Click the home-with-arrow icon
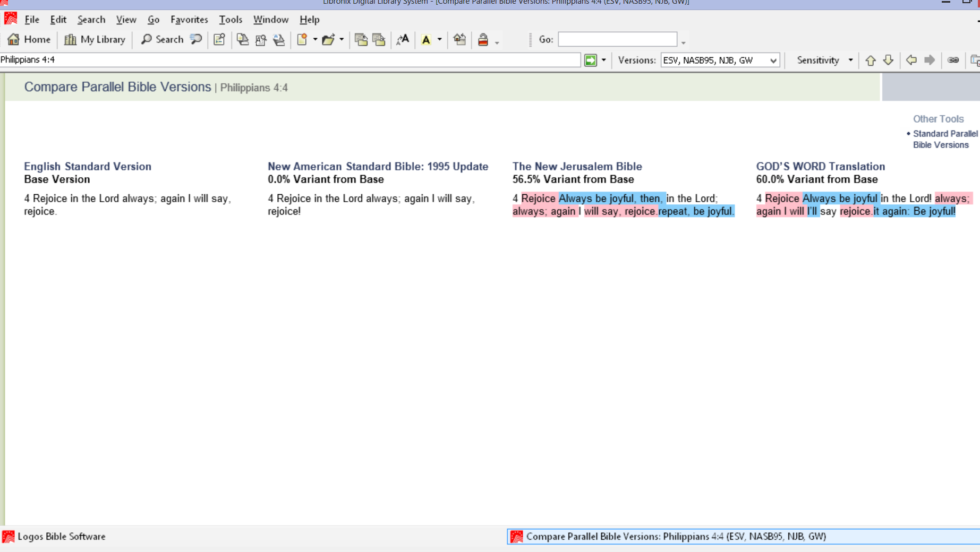Viewport: 980px width, 552px height. [459, 39]
